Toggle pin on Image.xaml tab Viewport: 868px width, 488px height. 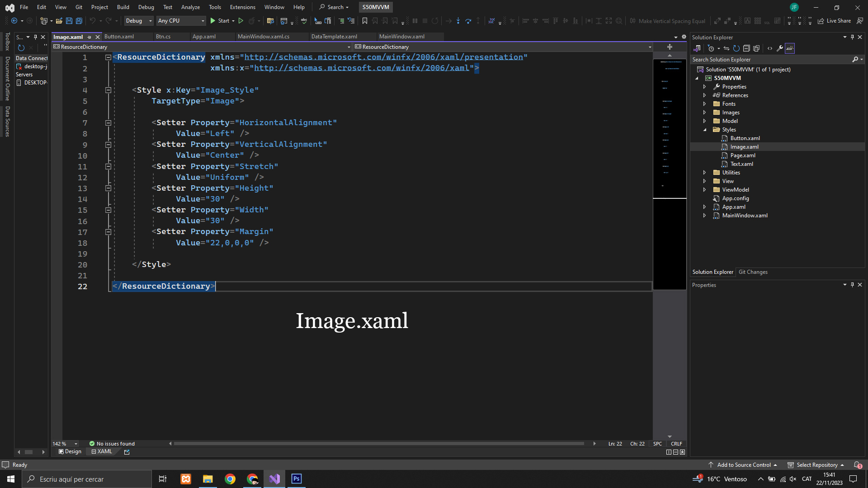pyautogui.click(x=89, y=37)
